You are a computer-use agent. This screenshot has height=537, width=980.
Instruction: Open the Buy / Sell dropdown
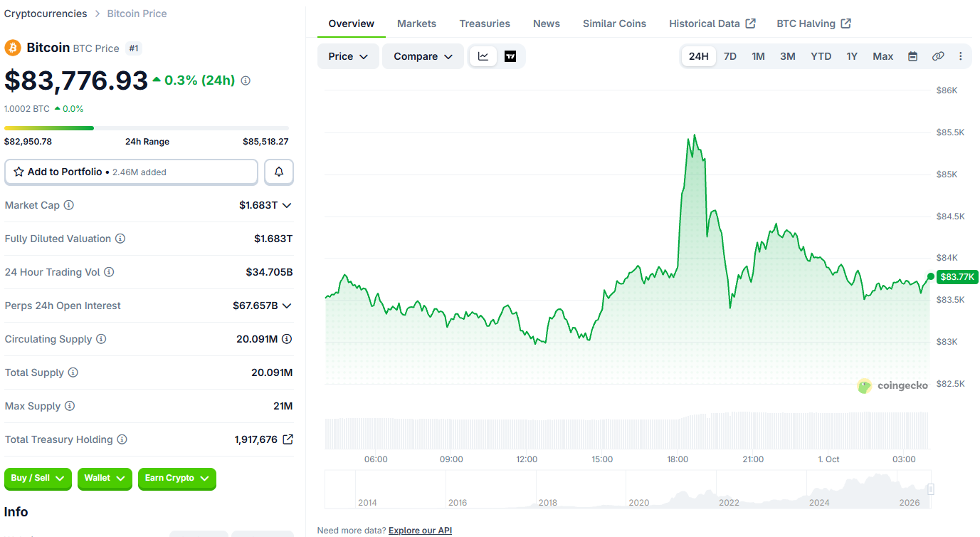point(38,478)
